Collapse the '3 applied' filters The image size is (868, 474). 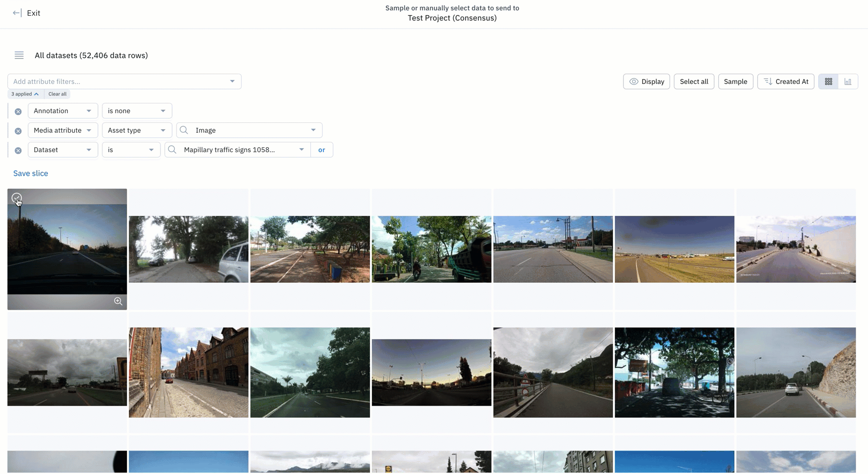click(25, 94)
